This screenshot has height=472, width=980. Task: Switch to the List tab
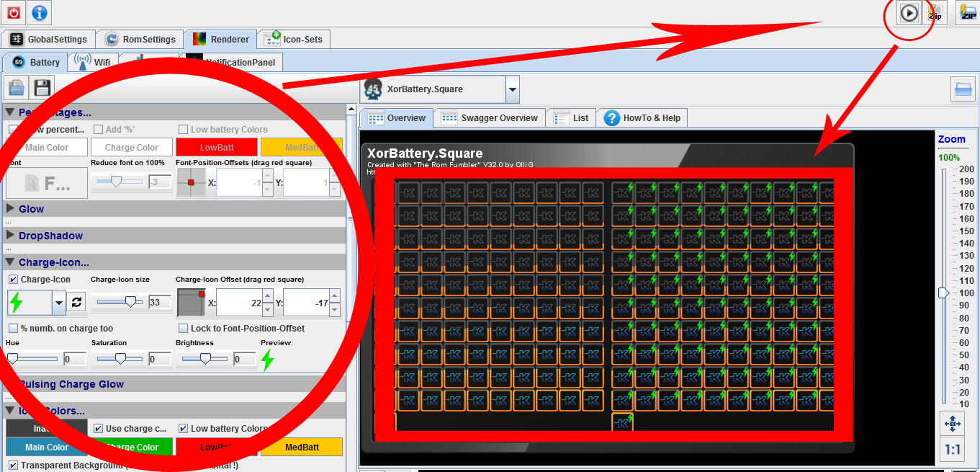coord(571,118)
